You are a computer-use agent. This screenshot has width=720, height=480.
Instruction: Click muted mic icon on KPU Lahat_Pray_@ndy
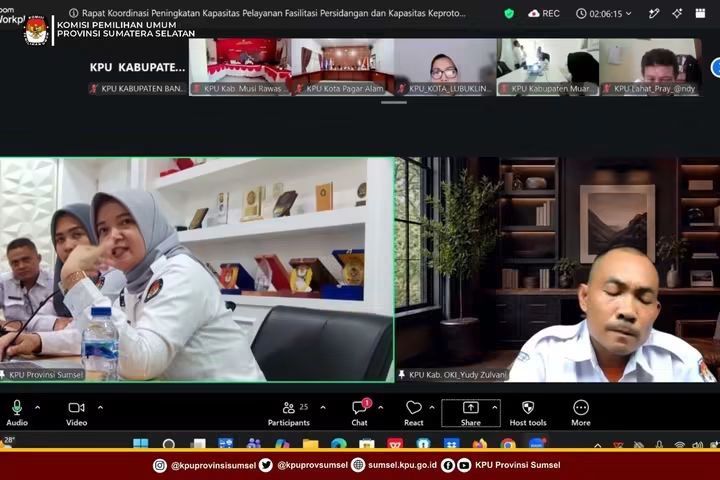(607, 89)
